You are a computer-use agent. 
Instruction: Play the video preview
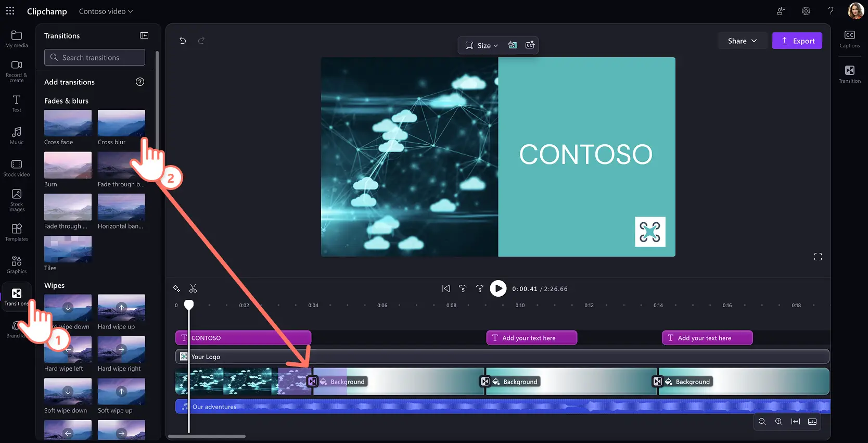[498, 288]
